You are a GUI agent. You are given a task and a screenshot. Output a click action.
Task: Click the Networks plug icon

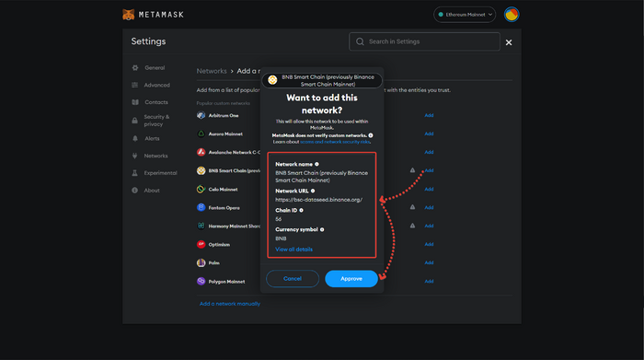[134, 156]
